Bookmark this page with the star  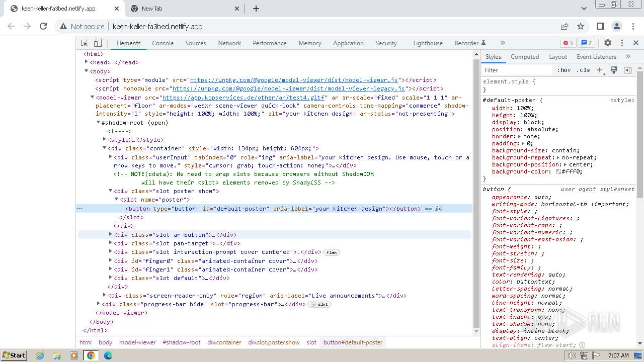(581, 26)
